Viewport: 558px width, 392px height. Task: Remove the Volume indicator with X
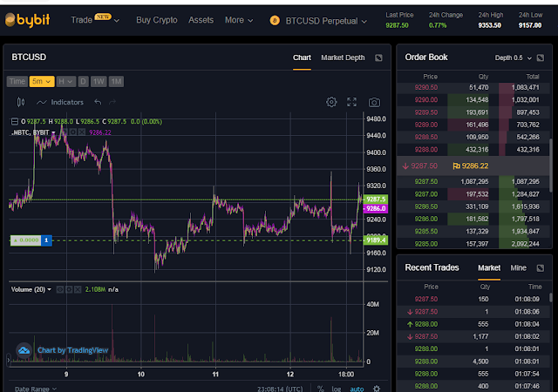tap(78, 289)
